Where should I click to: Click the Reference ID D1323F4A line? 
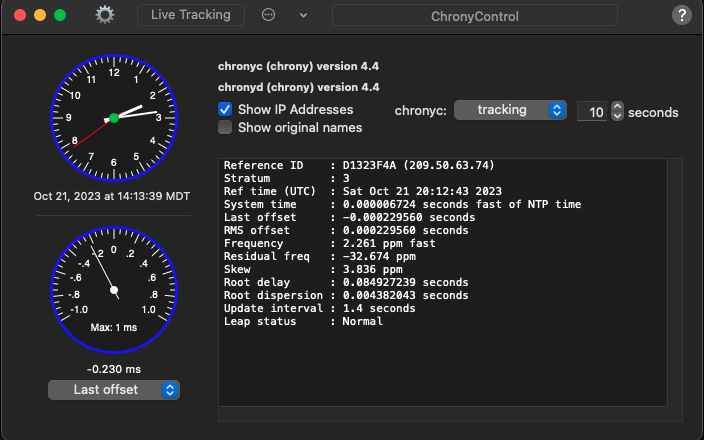[359, 165]
